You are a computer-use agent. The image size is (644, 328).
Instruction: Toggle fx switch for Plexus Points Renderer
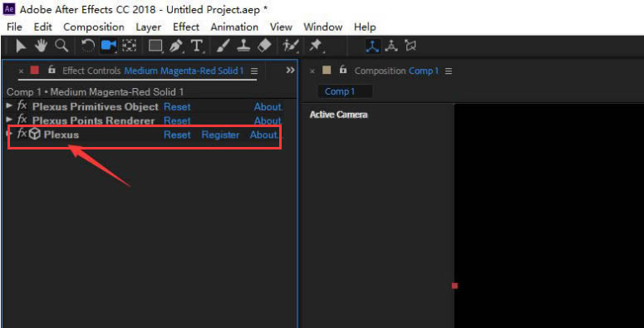(x=22, y=120)
